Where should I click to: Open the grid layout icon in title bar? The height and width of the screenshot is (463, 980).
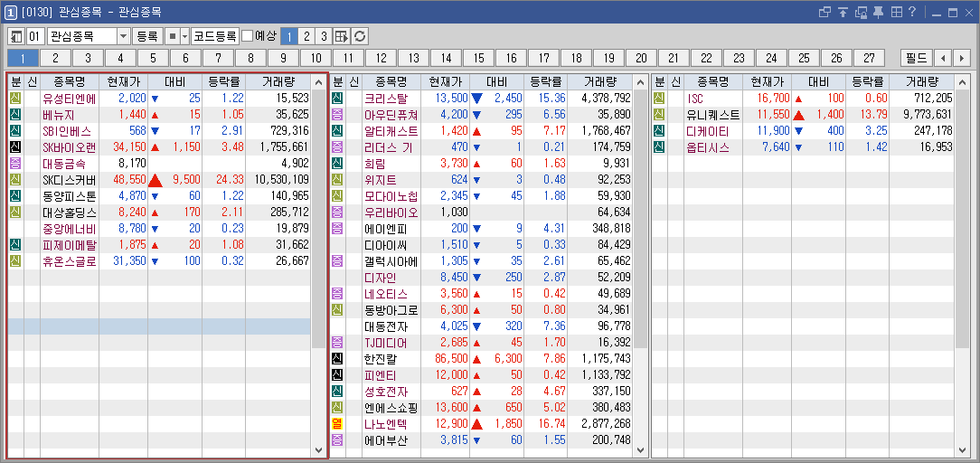tap(896, 12)
